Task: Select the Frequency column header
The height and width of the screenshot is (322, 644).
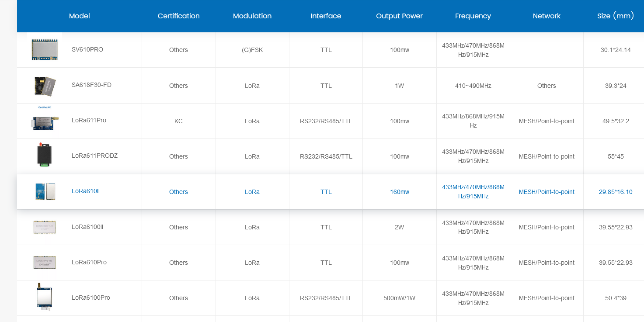Action: (473, 16)
